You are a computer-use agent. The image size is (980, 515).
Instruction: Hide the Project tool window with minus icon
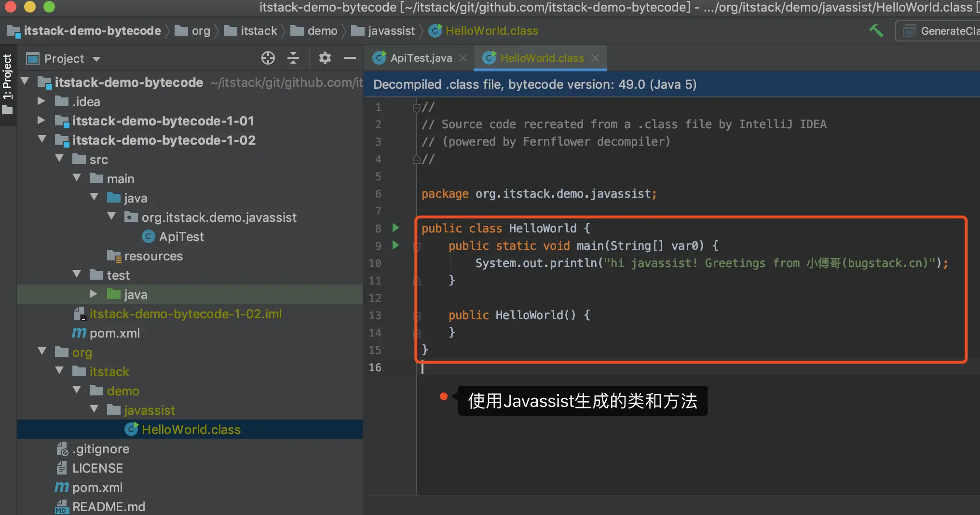[x=350, y=58]
